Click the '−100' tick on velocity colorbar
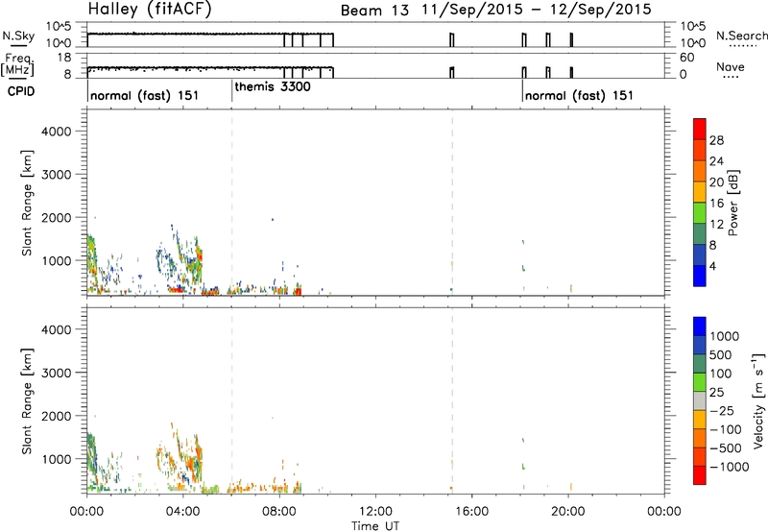This screenshot has height=532, width=768. coord(726,429)
